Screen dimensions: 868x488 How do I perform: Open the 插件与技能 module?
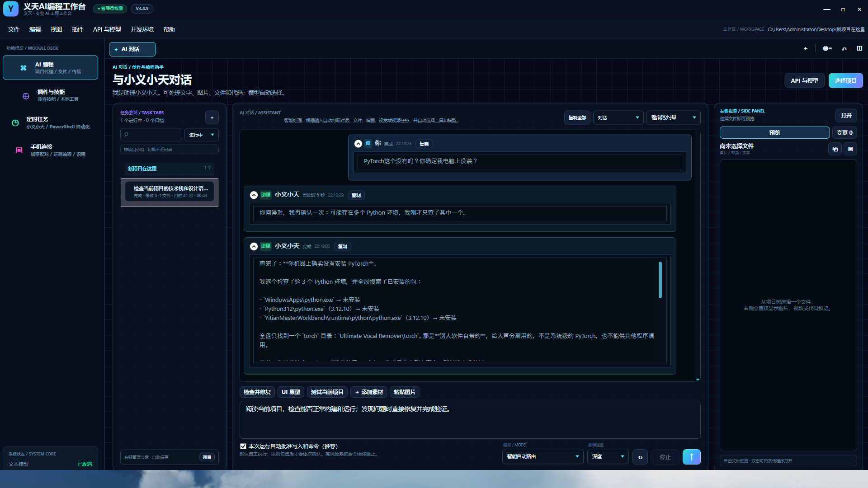50,95
